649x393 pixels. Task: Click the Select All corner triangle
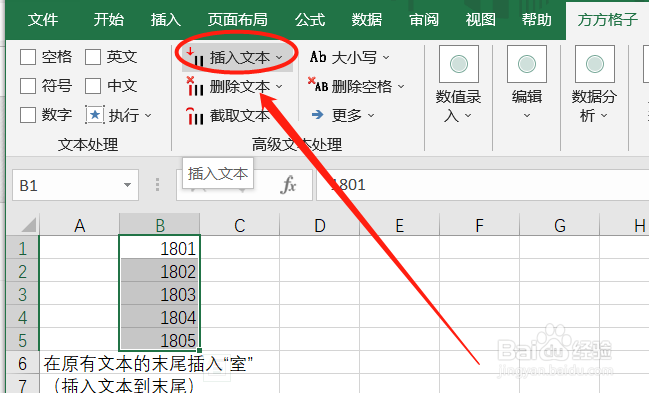[x=29, y=225]
